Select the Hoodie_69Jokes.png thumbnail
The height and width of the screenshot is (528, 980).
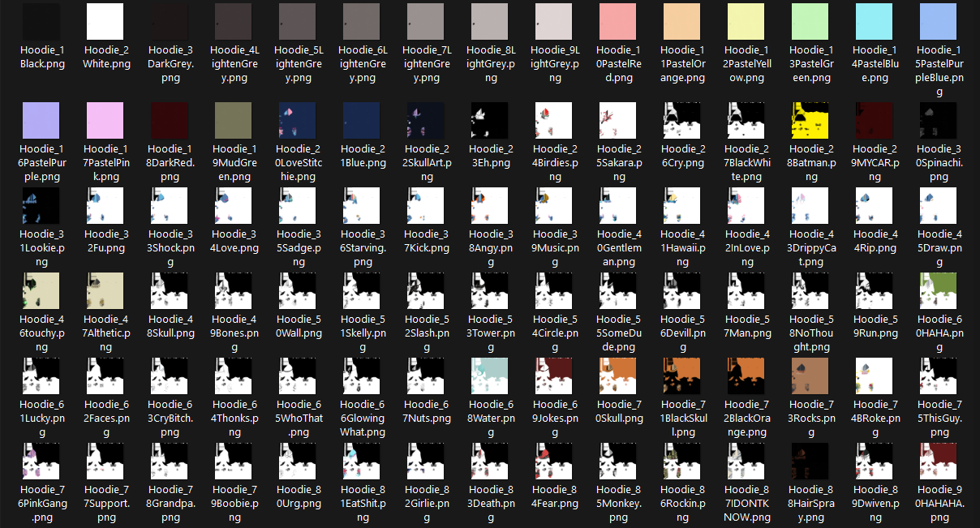coord(554,377)
